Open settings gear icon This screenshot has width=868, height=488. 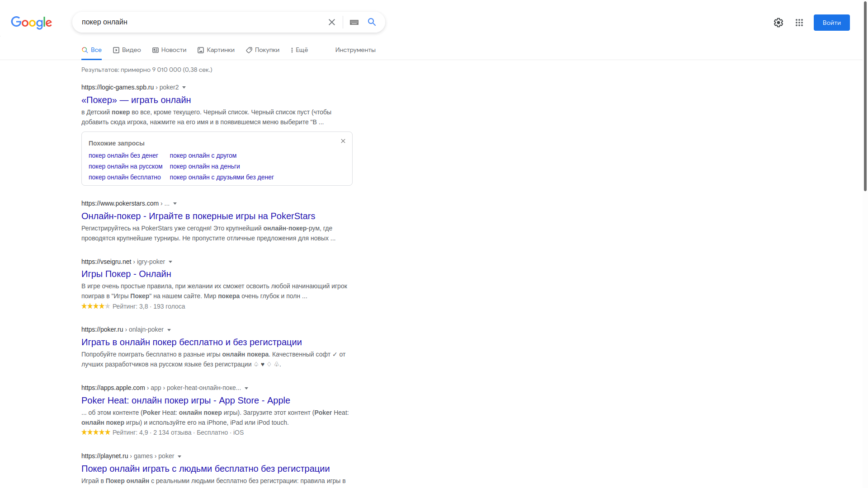pyautogui.click(x=778, y=23)
